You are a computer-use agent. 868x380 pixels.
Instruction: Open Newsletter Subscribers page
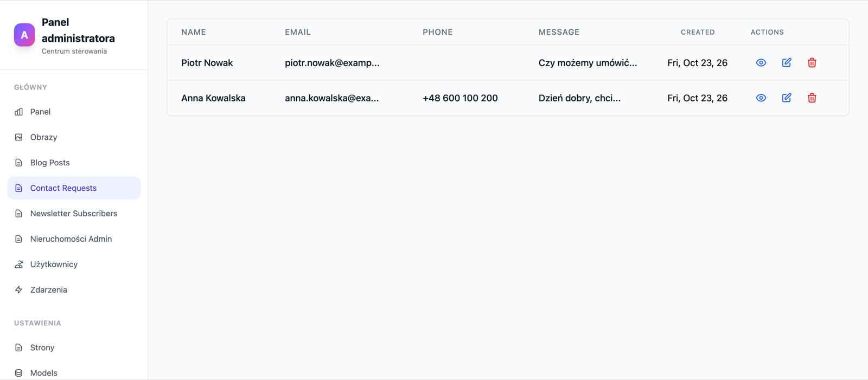(74, 214)
